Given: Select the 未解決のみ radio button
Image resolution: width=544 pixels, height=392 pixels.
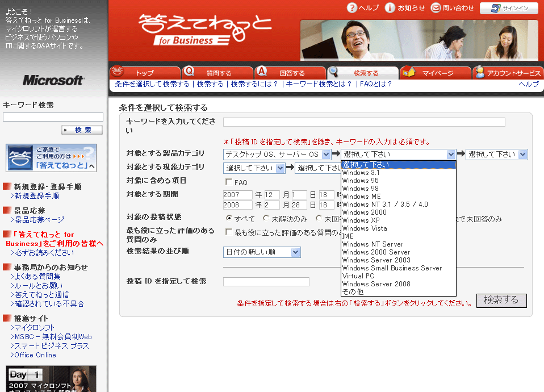Looking at the screenshot, I should pos(266,219).
